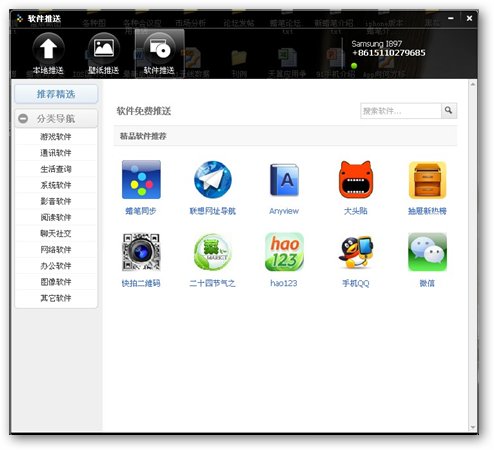This screenshot has width=494, height=450.
Task: Open the 影音软件 category
Action: click(56, 201)
